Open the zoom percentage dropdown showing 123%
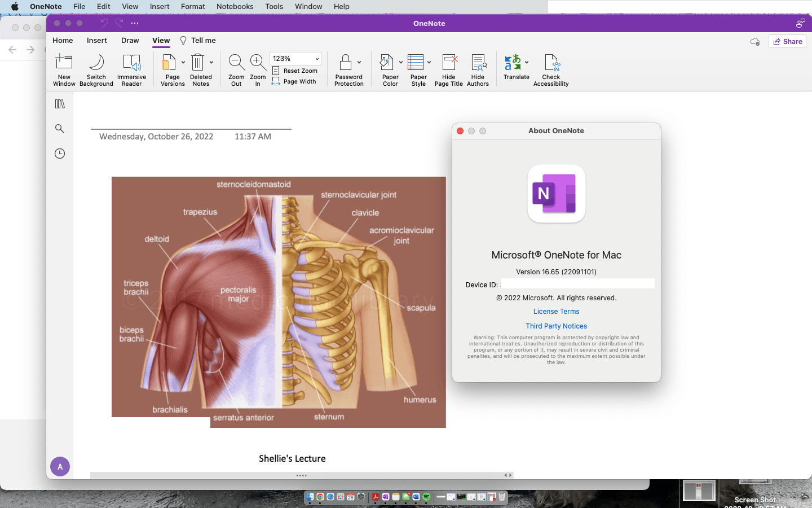Screen dimensions: 812x508 click(295, 59)
